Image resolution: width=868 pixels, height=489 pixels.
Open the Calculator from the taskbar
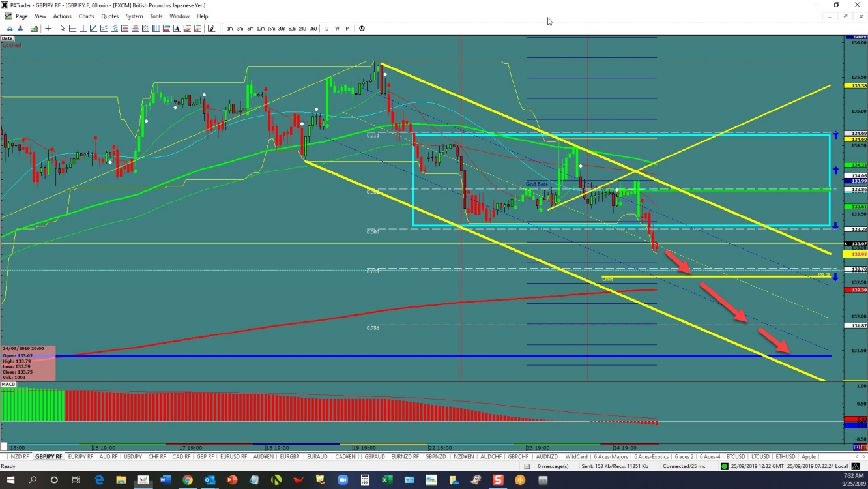pos(365,480)
